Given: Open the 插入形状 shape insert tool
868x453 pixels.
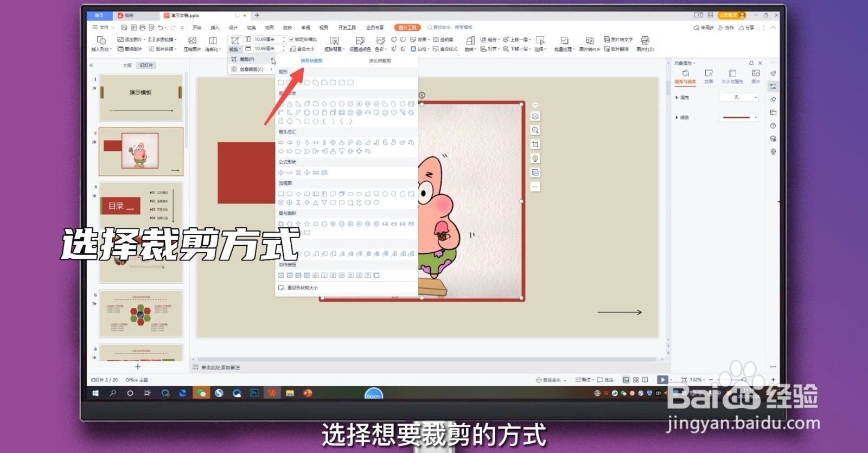Looking at the screenshot, I should tap(101, 43).
